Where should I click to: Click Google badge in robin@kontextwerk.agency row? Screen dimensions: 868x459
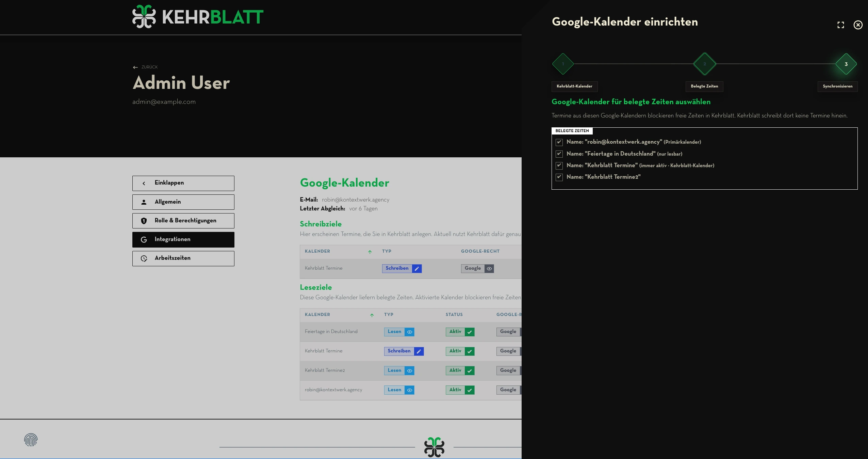pyautogui.click(x=508, y=390)
